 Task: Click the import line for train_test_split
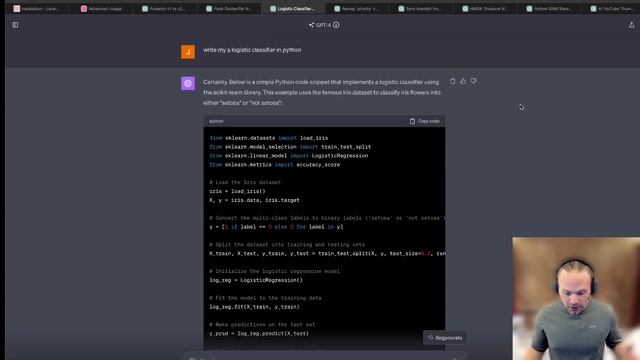tap(290, 147)
